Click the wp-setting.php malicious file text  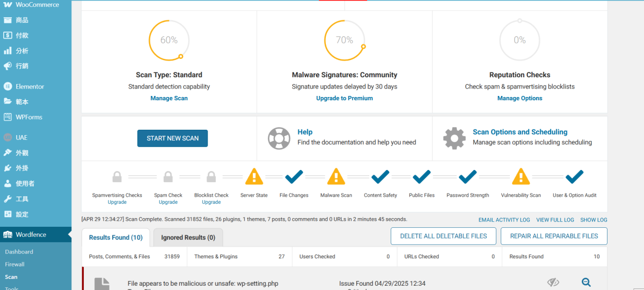click(x=203, y=284)
